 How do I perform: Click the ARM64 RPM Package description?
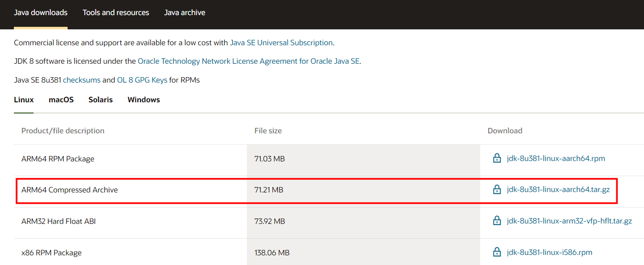tap(58, 159)
